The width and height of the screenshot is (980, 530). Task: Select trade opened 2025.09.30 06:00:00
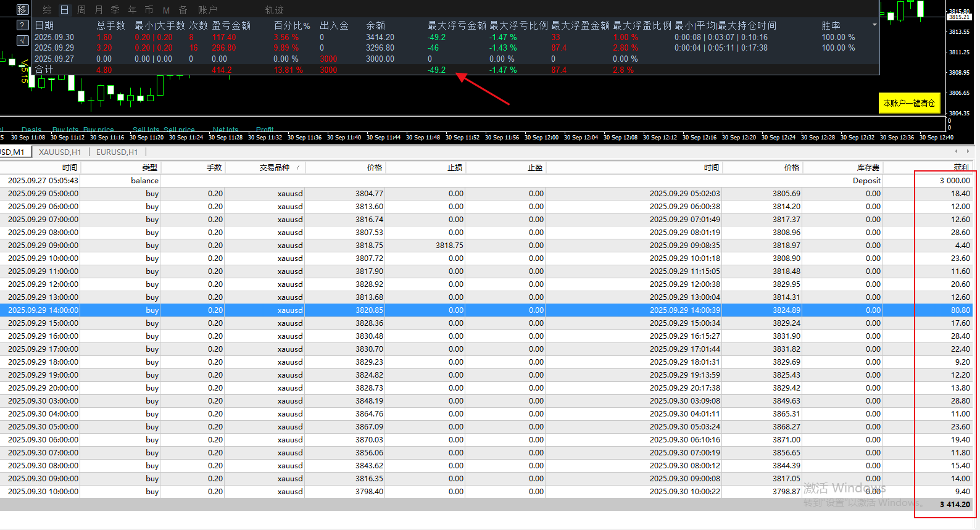pos(486,439)
